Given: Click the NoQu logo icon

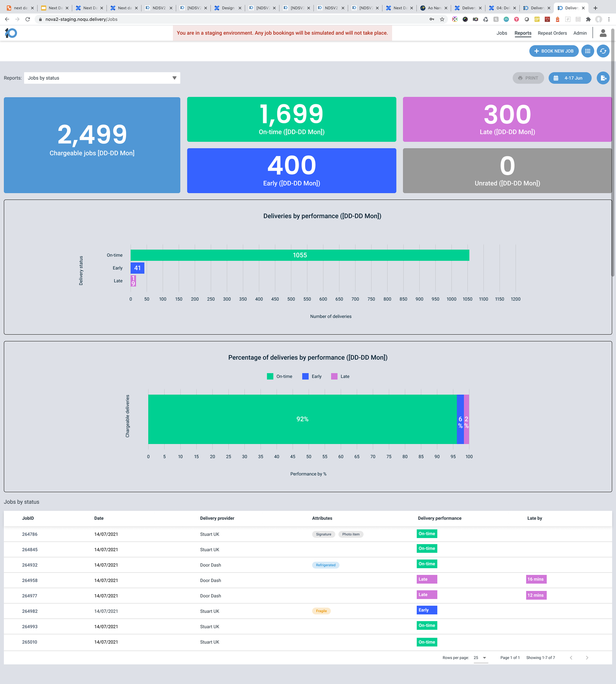Looking at the screenshot, I should coord(11,33).
